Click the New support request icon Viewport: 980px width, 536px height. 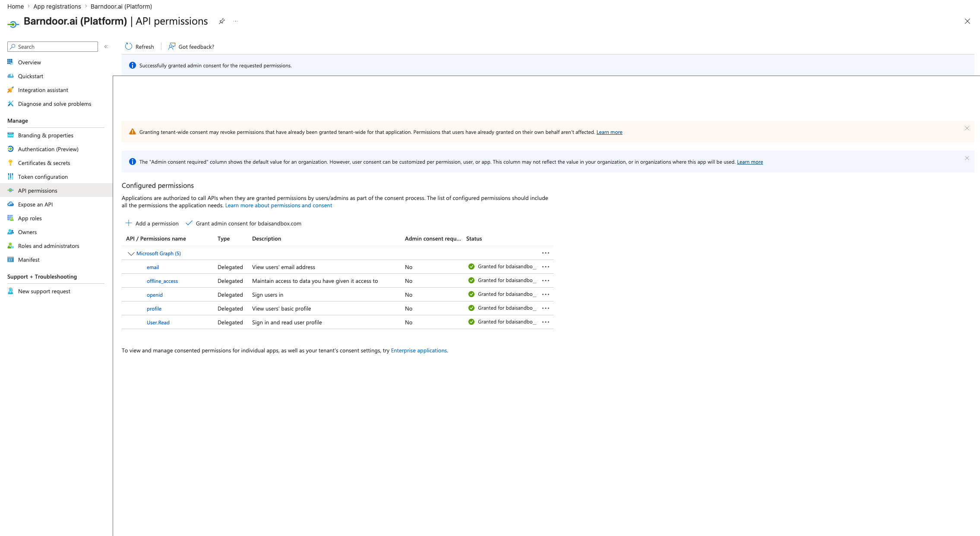(x=10, y=291)
